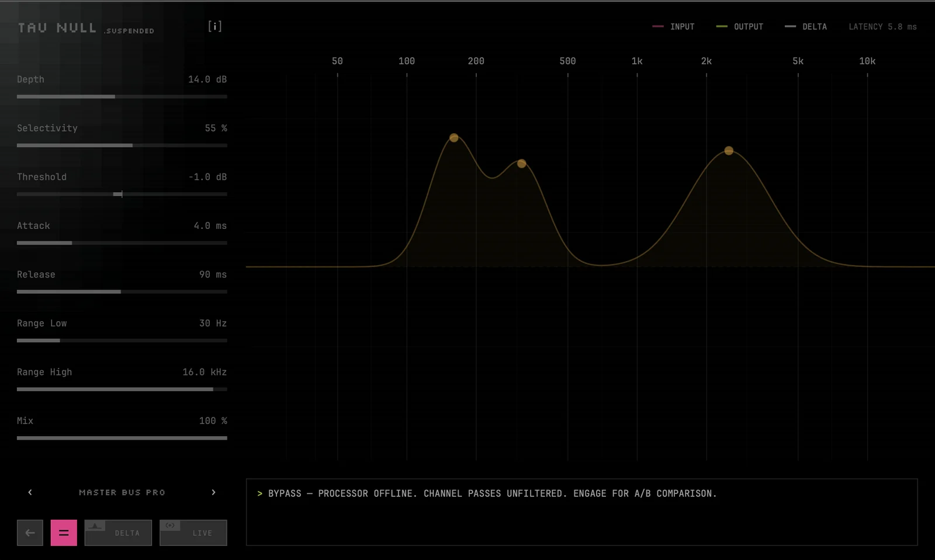This screenshot has height=560, width=935.
Task: Click the SUSPENDED status label
Action: [x=129, y=31]
